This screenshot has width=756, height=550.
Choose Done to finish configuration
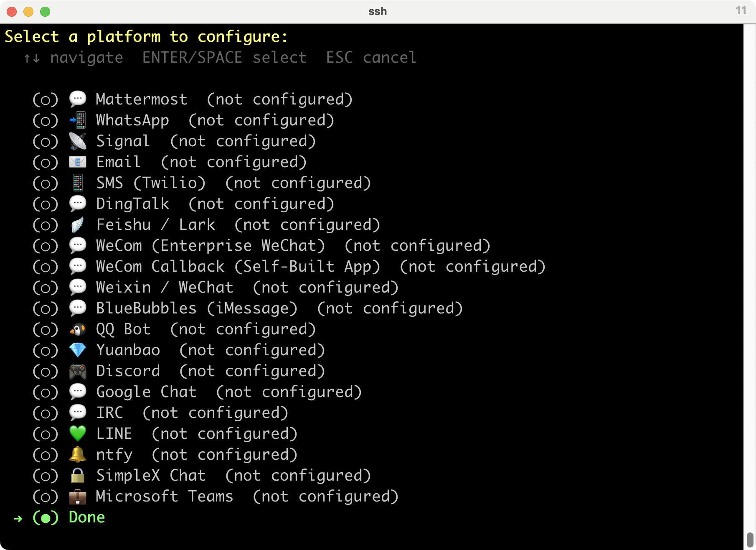tap(87, 517)
